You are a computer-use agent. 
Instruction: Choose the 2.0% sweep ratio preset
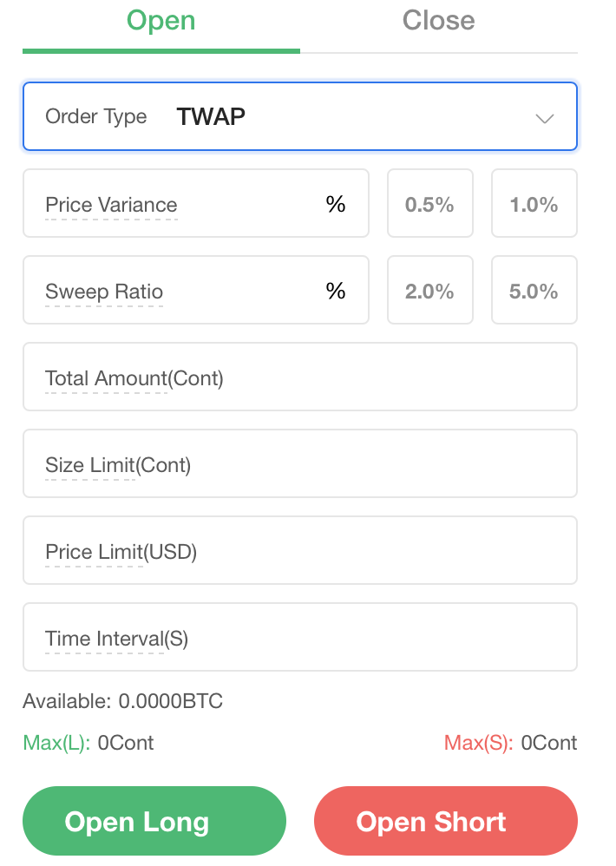pos(429,291)
